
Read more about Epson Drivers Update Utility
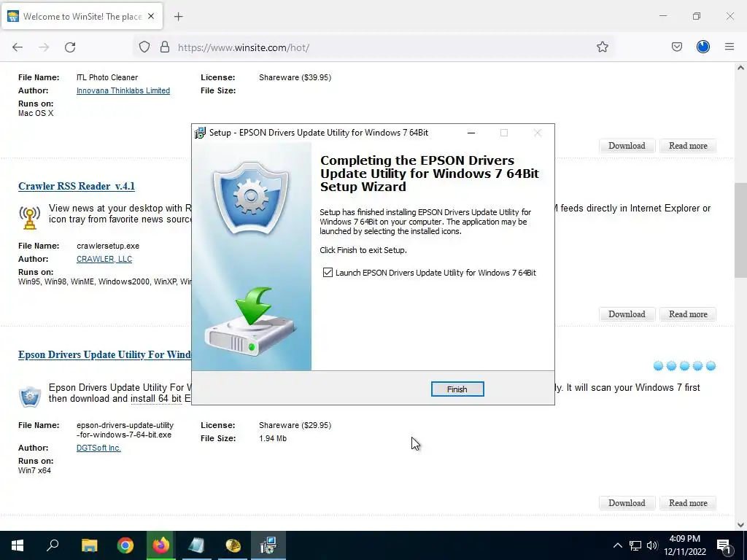[x=688, y=503]
